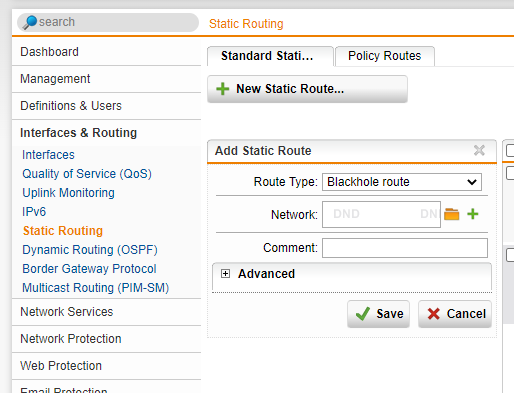The width and height of the screenshot is (514, 393).
Task: Click the magnifier icon in search box
Action: coord(30,22)
